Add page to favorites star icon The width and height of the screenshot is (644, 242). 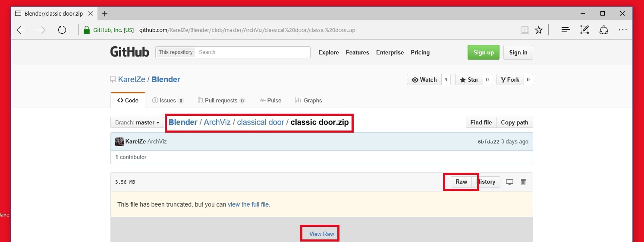(539, 30)
